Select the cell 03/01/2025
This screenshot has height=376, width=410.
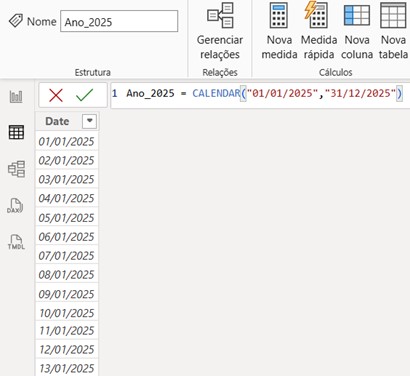coord(67,179)
